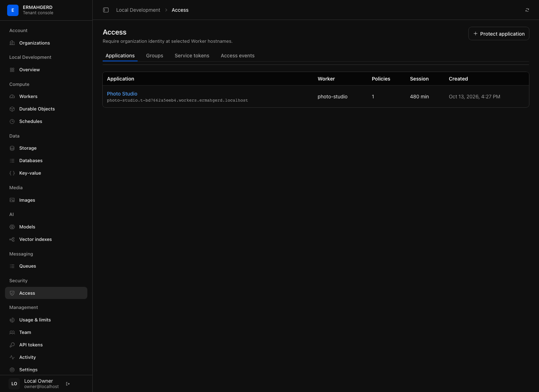Click the Session column header

coord(419,79)
